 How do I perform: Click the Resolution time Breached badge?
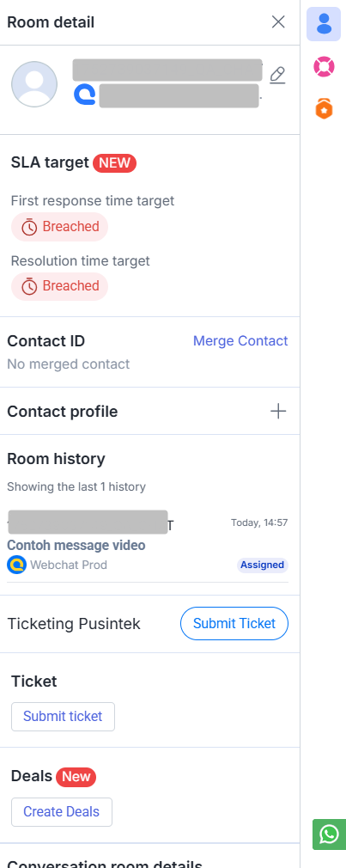60,286
